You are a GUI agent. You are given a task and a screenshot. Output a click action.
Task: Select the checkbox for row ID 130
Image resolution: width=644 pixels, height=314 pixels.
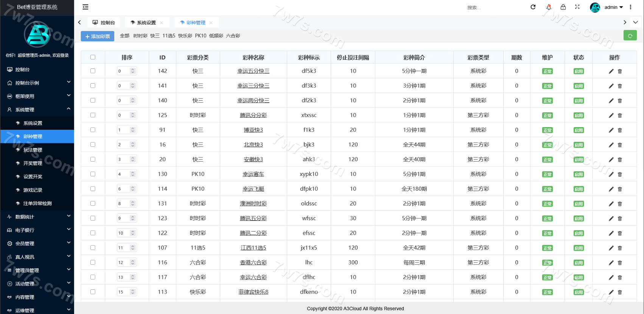[x=93, y=174]
